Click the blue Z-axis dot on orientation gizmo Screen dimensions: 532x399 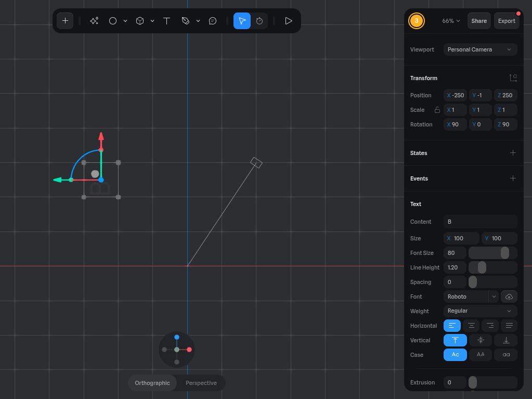click(177, 337)
